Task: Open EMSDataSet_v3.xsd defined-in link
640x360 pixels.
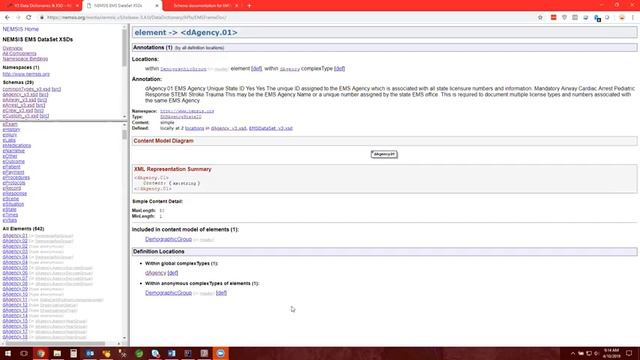Action: click(x=271, y=128)
